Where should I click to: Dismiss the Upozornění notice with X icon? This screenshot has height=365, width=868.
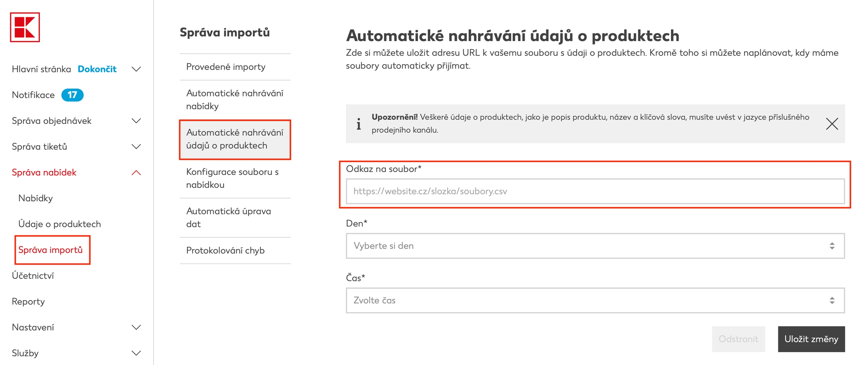tap(832, 124)
